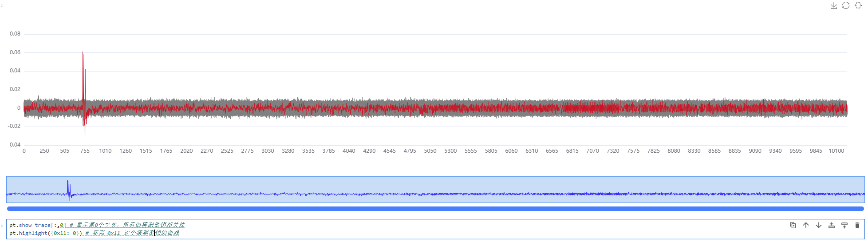This screenshot has height=242, width=868.
Task: Click the chart refresh icon
Action: tap(846, 5)
